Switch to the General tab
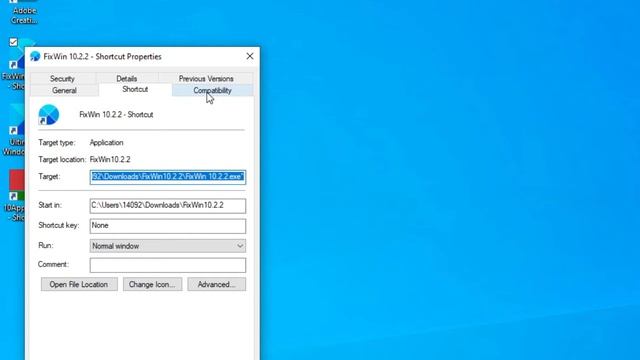Screen dimensions: 640x360 click(64, 90)
